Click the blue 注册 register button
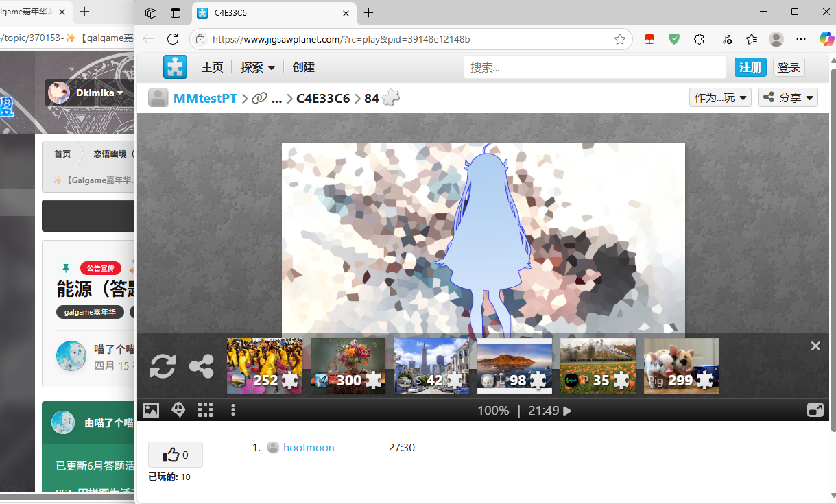The height and width of the screenshot is (504, 836). pyautogui.click(x=751, y=67)
